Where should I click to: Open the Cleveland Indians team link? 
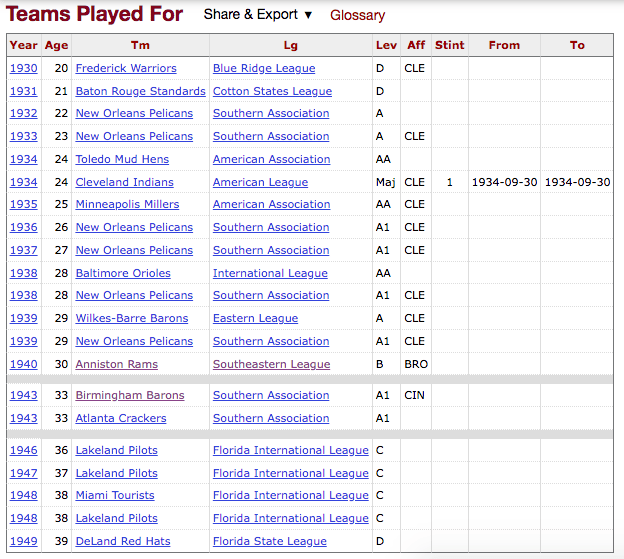[124, 182]
